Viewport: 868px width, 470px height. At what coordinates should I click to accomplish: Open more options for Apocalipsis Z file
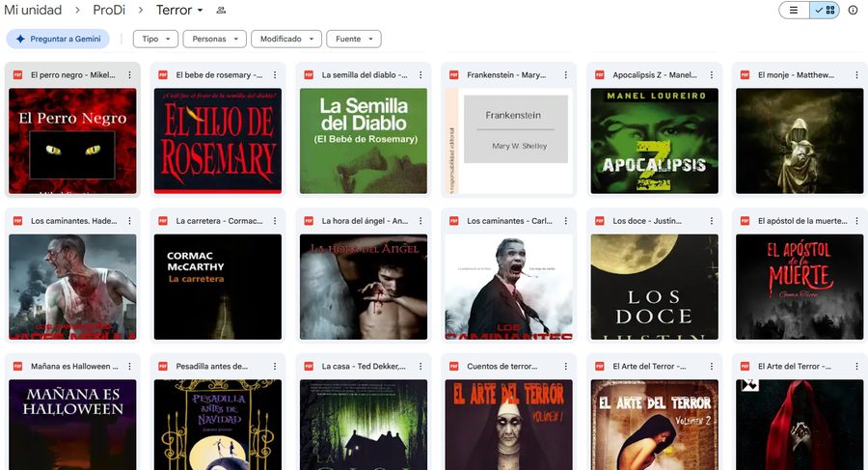[x=712, y=75]
